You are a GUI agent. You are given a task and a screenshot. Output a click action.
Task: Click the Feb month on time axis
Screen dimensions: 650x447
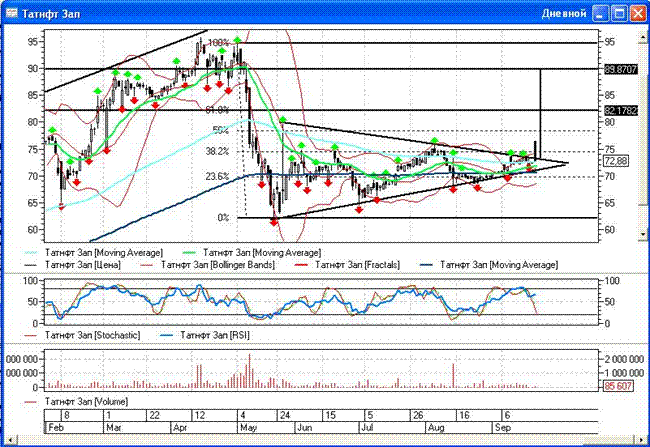(x=56, y=428)
